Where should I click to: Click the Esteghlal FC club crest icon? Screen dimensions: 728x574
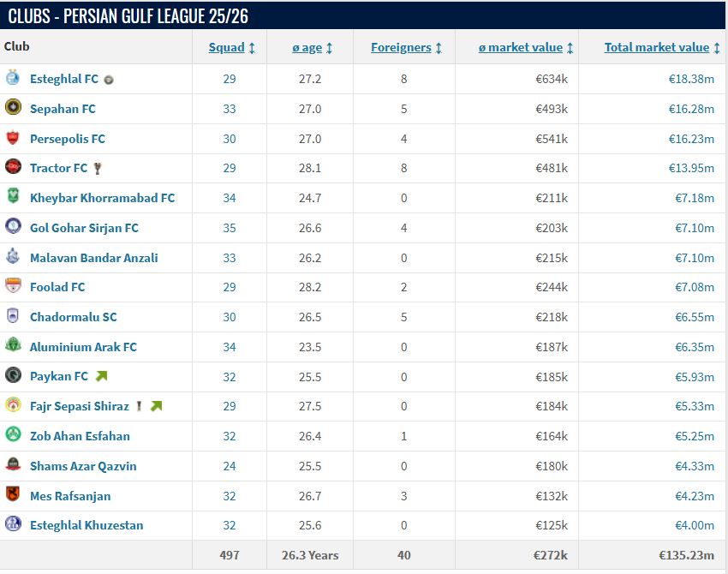click(x=13, y=79)
